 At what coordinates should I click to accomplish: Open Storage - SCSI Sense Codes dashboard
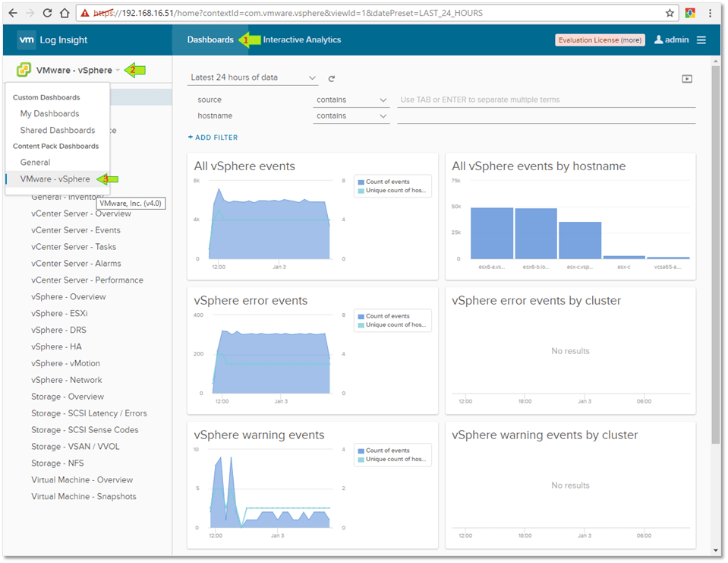85,430
